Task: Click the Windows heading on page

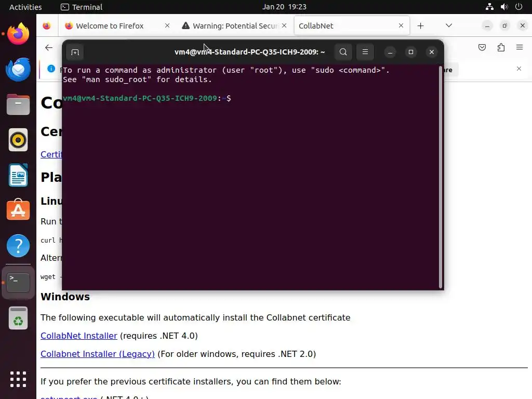Action: pyautogui.click(x=65, y=297)
